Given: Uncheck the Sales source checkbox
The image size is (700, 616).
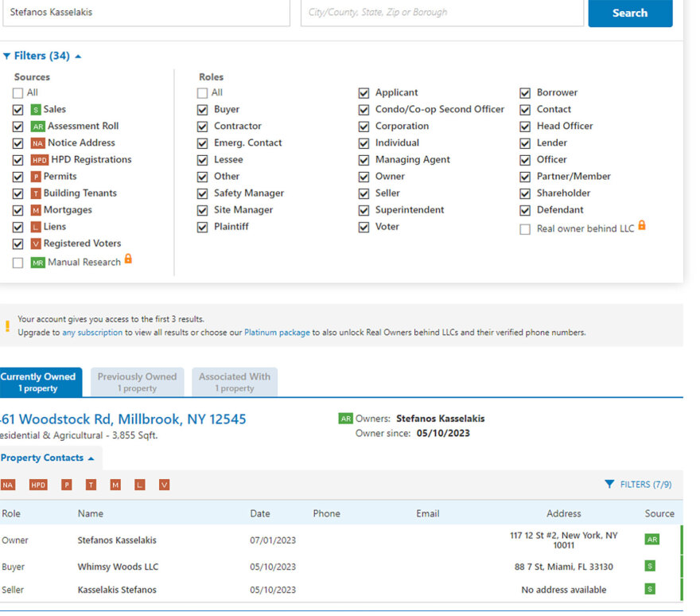Looking at the screenshot, I should pos(17,110).
